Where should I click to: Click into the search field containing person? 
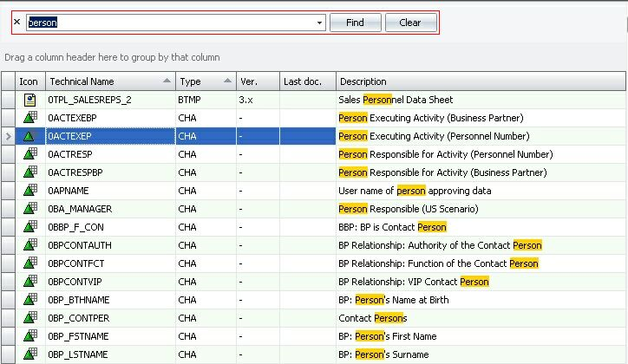tap(173, 23)
